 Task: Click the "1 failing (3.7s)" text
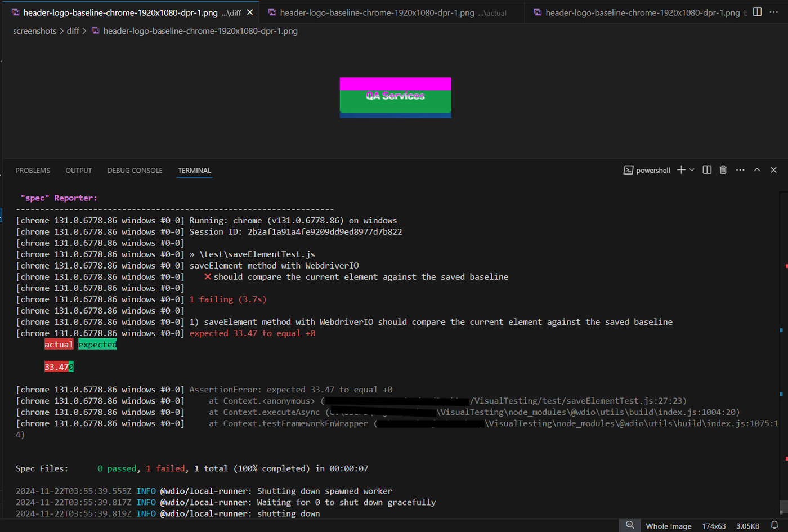pyautogui.click(x=228, y=299)
